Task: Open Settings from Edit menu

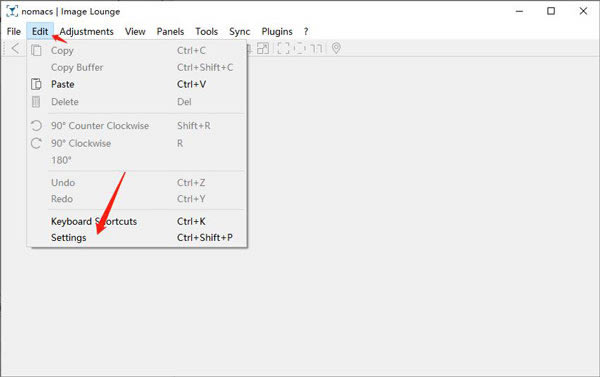Action: click(138, 238)
